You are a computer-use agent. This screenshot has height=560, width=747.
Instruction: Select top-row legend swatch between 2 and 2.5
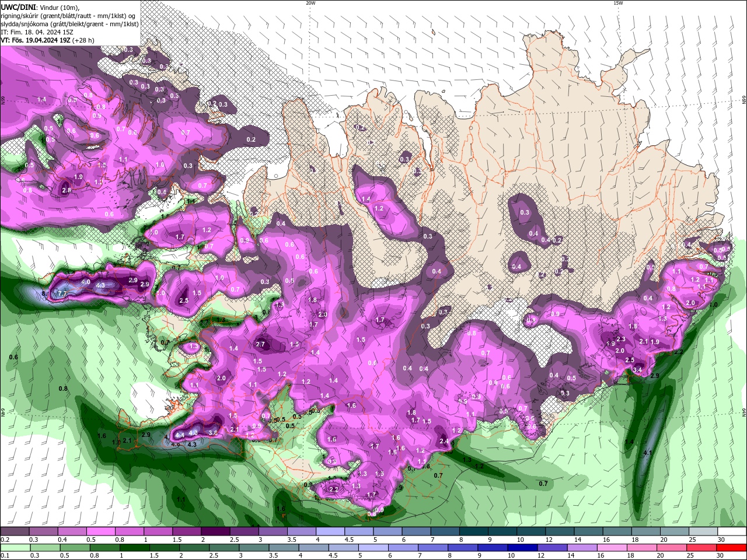tap(215, 531)
